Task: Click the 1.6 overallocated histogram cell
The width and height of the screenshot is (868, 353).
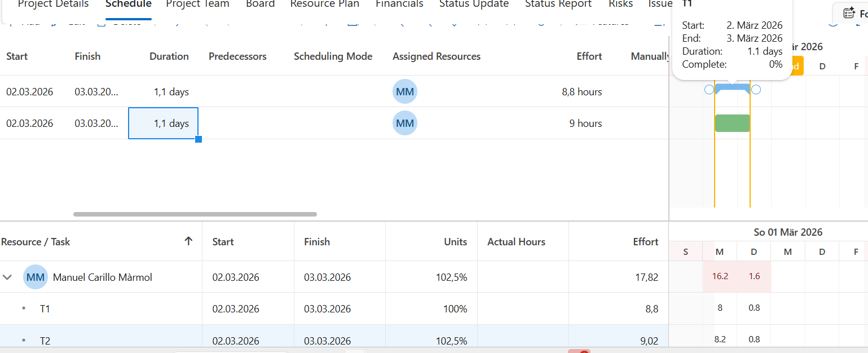Action: (754, 276)
